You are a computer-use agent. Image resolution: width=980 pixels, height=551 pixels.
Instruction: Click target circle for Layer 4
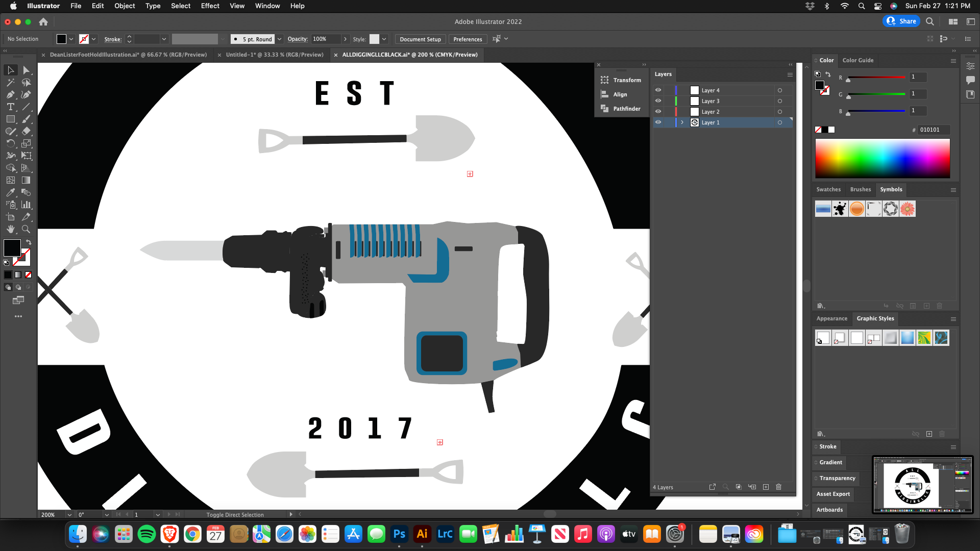coord(780,90)
